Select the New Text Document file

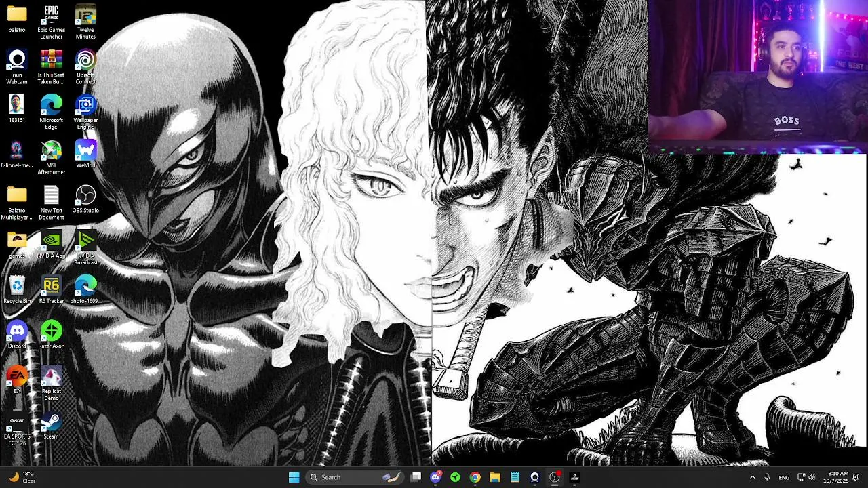[52, 203]
